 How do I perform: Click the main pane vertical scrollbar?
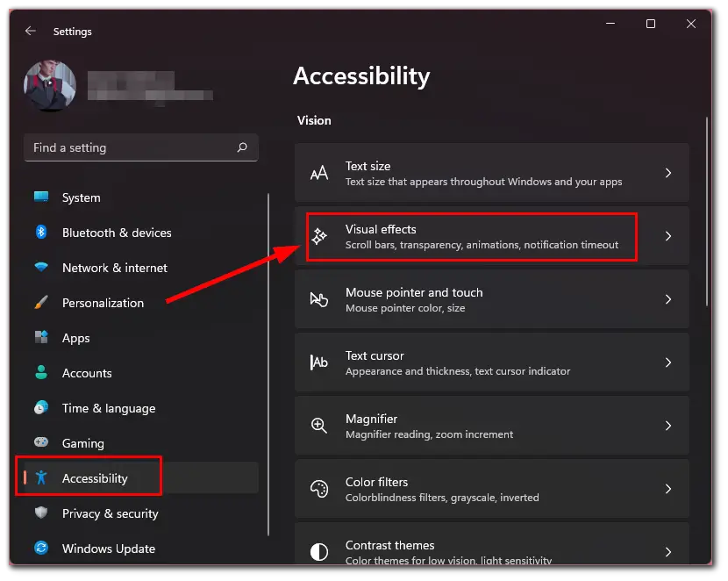pos(707,212)
